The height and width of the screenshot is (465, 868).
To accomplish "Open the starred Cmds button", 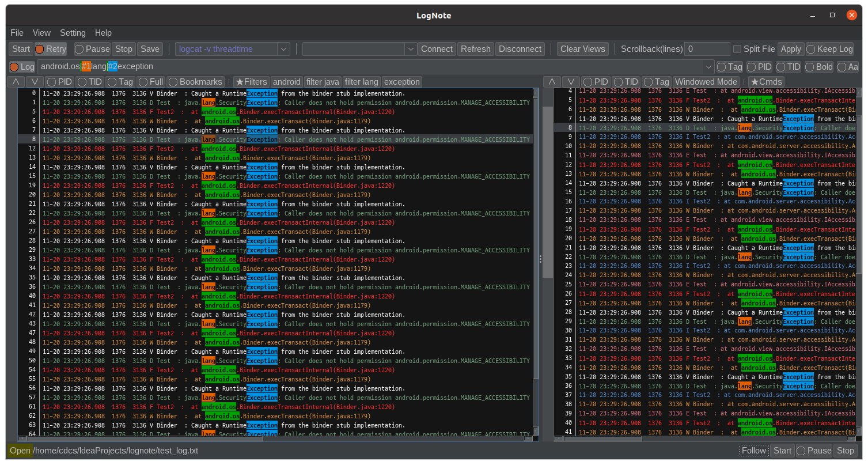I will (x=766, y=82).
